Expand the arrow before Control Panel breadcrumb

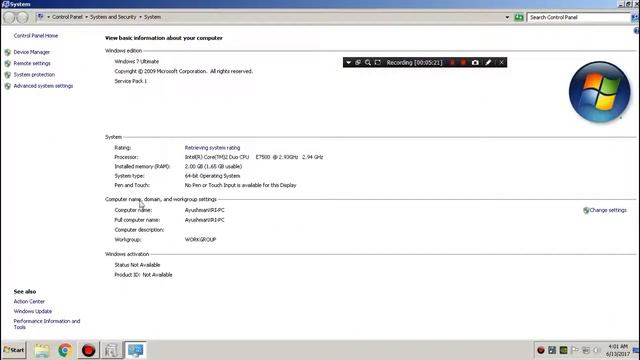[x=49, y=17]
